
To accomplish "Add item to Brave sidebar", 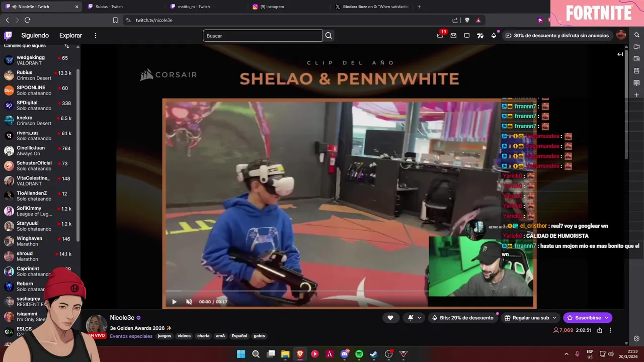I will [636, 95].
